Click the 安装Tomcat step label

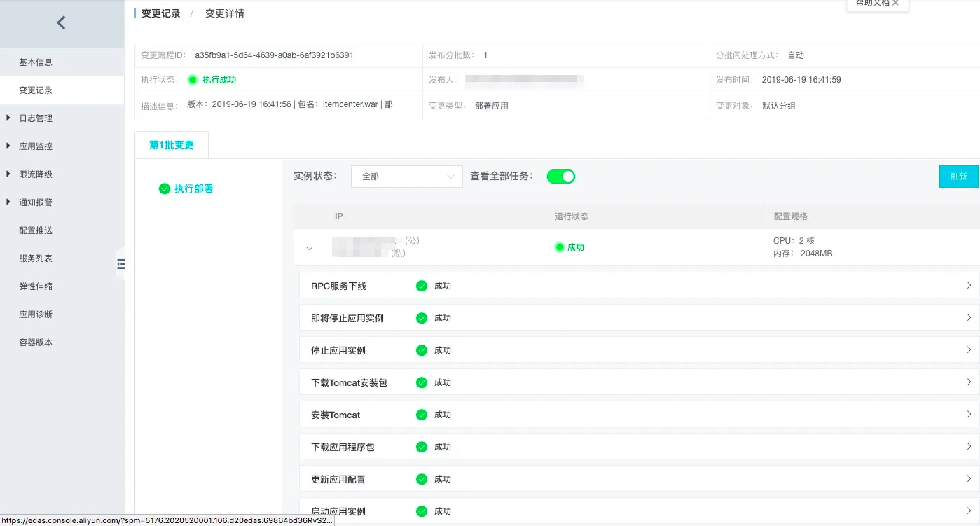pos(336,415)
